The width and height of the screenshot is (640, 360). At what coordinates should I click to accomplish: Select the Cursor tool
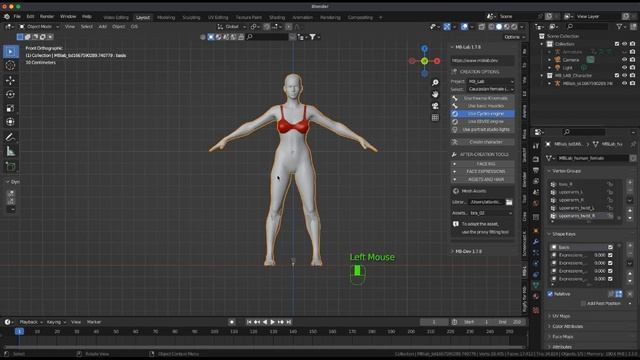point(11,65)
